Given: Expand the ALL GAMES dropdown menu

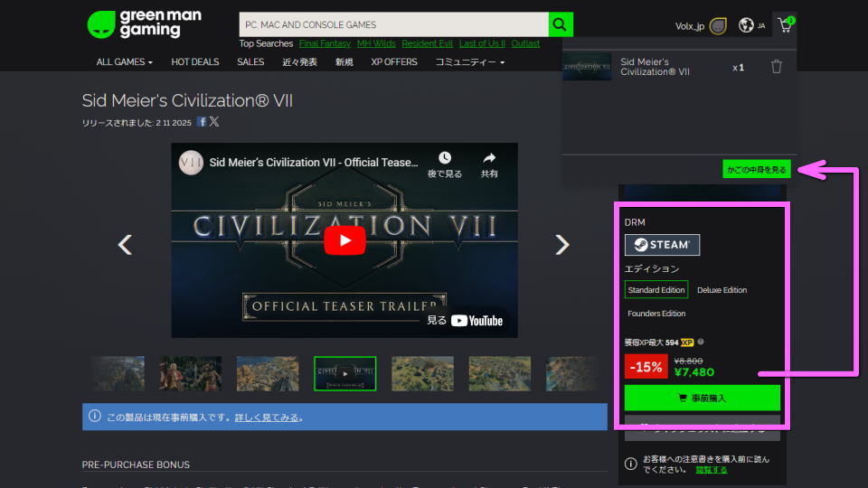Looking at the screenshot, I should (125, 61).
